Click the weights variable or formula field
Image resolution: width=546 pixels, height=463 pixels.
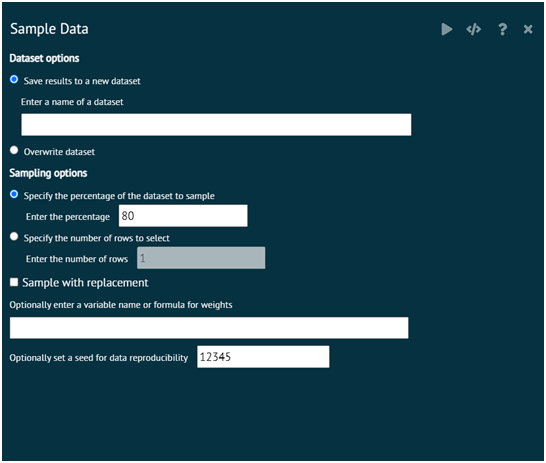click(x=209, y=328)
